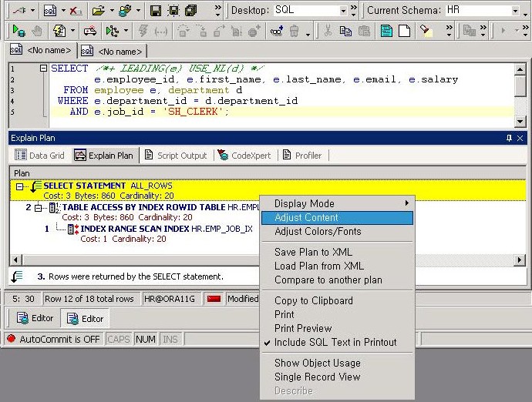
Task: Choose Save Plan to XML menu entry
Action: [x=313, y=253]
